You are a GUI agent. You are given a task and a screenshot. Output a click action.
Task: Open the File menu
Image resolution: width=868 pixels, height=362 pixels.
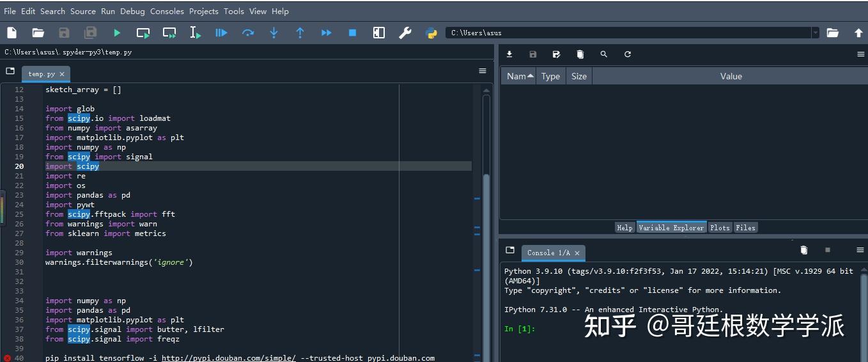10,11
